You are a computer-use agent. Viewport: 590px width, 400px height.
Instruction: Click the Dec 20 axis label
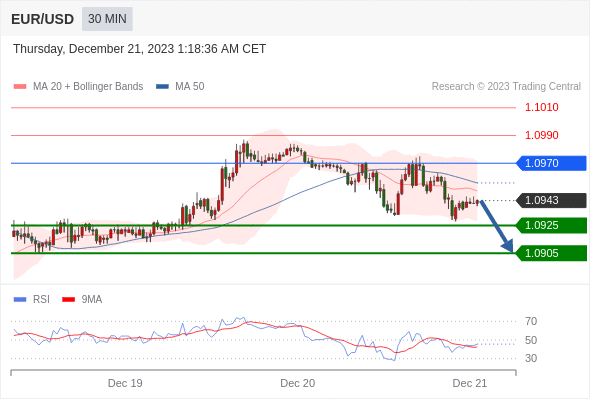pyautogui.click(x=298, y=383)
